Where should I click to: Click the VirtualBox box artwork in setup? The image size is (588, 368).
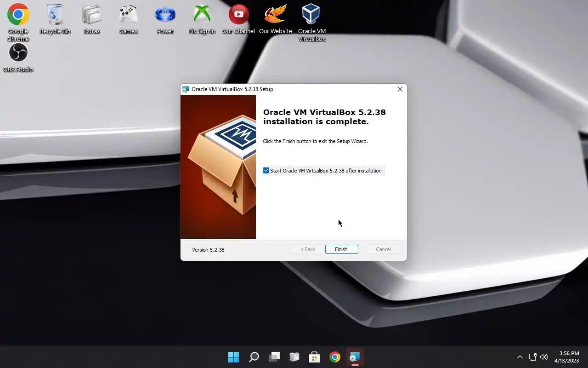218,167
